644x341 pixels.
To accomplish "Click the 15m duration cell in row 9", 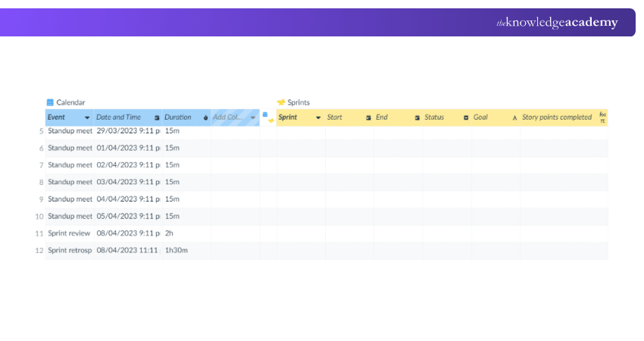I will coord(187,199).
